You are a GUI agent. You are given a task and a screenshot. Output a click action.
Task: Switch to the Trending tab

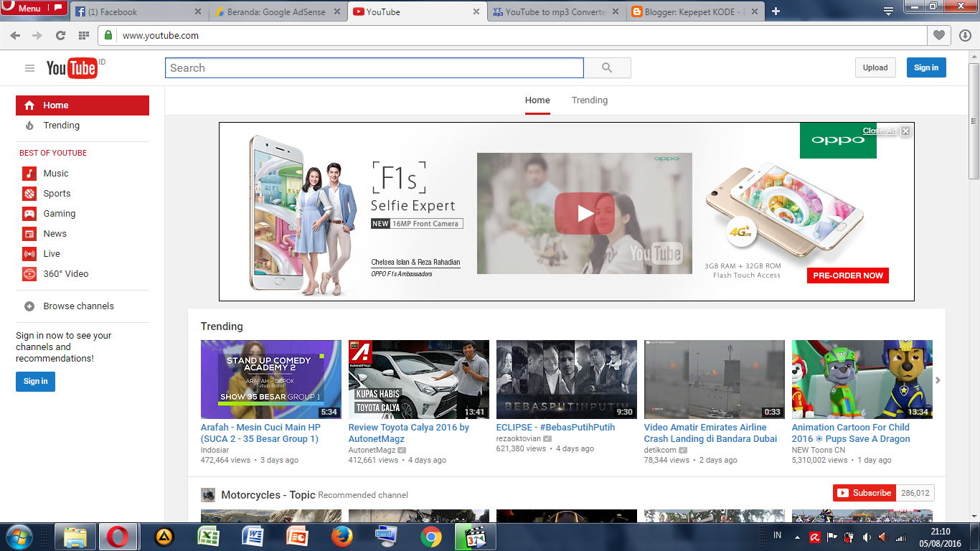click(589, 100)
